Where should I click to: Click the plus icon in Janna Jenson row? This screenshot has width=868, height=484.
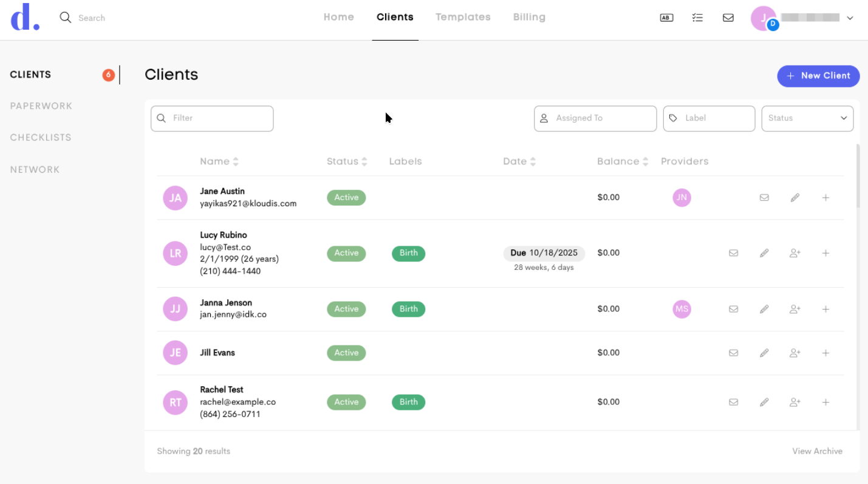825,309
